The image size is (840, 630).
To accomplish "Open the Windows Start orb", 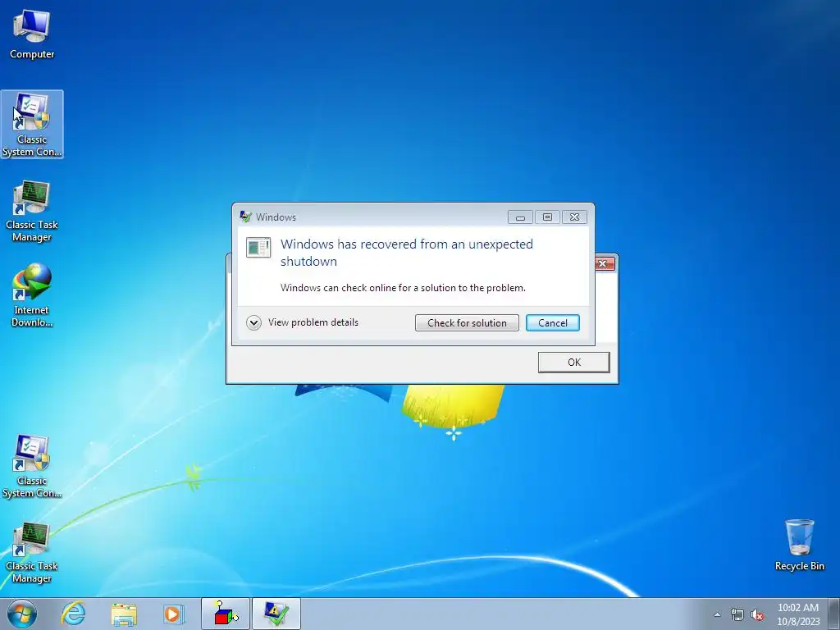I will click(x=22, y=614).
